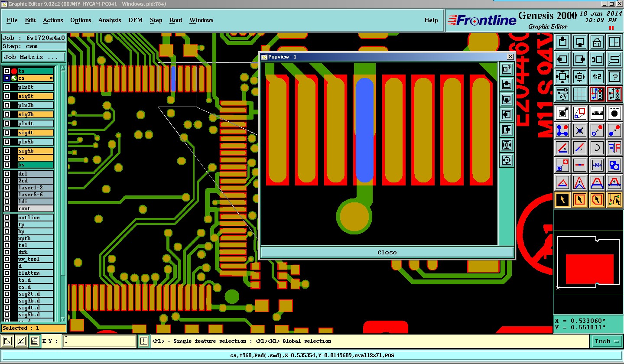
Task: Click Close button in Popview window
Action: [387, 252]
